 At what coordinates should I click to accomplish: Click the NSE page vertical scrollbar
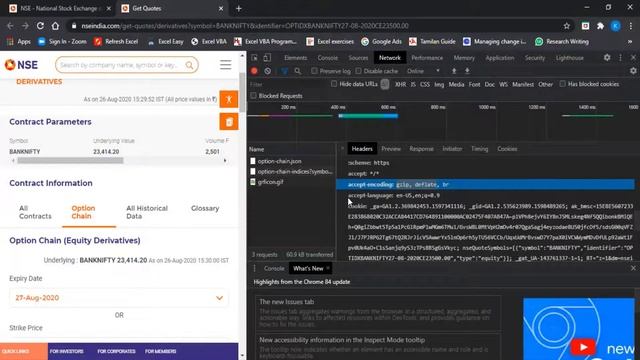242,93
